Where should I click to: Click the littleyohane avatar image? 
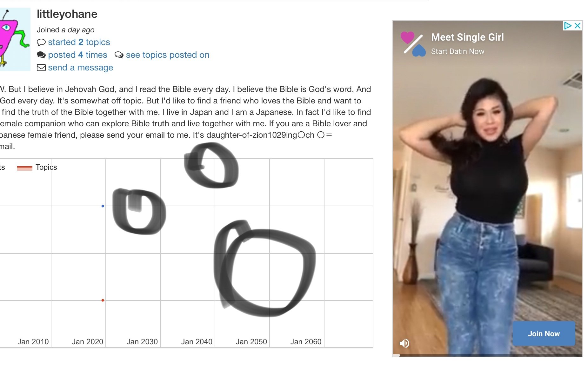click(15, 39)
